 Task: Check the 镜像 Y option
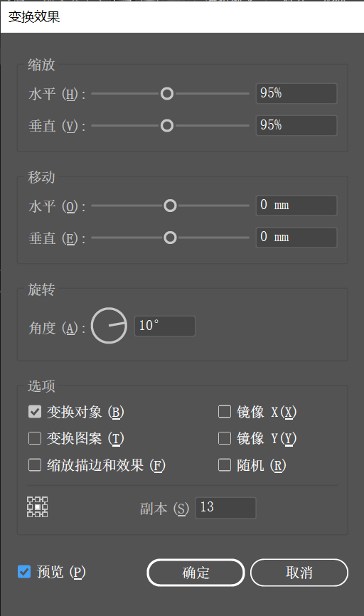click(225, 438)
